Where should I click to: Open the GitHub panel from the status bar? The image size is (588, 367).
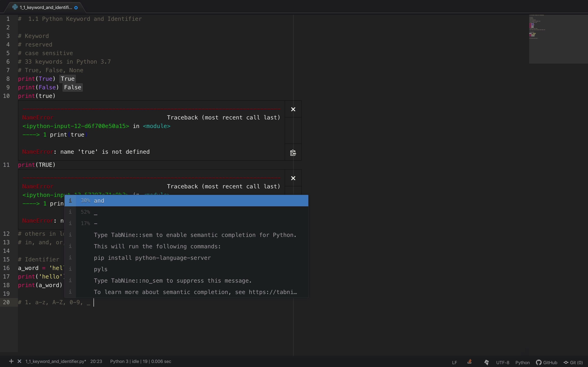(x=546, y=362)
